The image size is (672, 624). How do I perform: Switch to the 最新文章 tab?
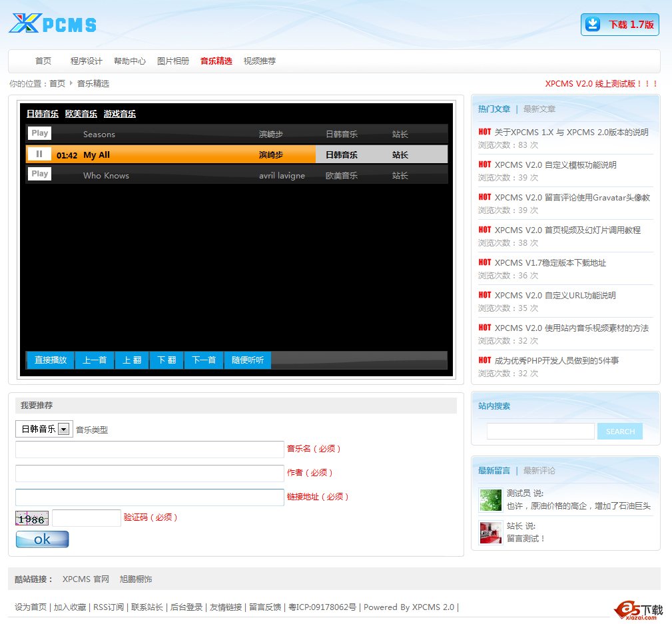click(539, 109)
